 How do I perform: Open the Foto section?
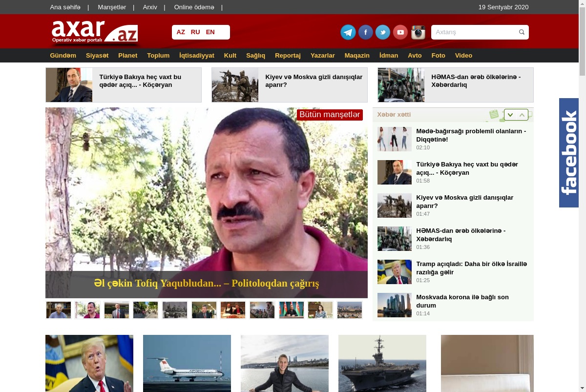439,56
